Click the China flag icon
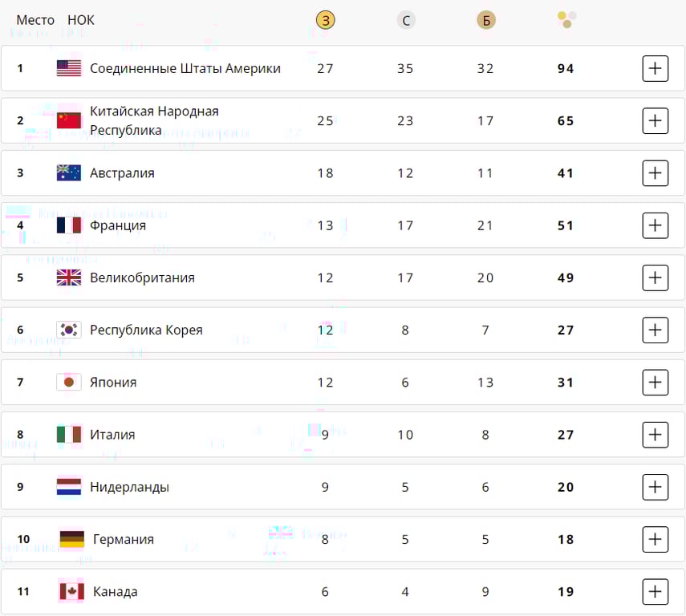 [x=69, y=120]
